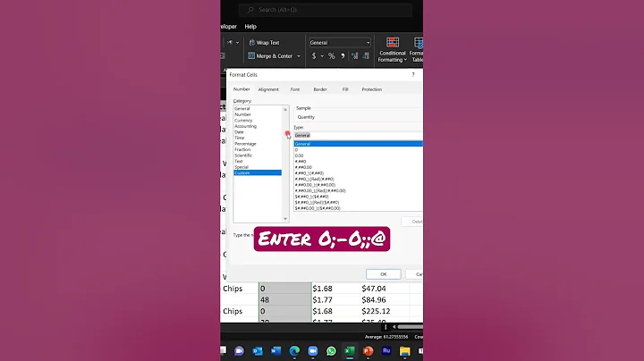This screenshot has height=361, width=644.
Task: Open PowerPoint from taskbar
Action: 368,351
